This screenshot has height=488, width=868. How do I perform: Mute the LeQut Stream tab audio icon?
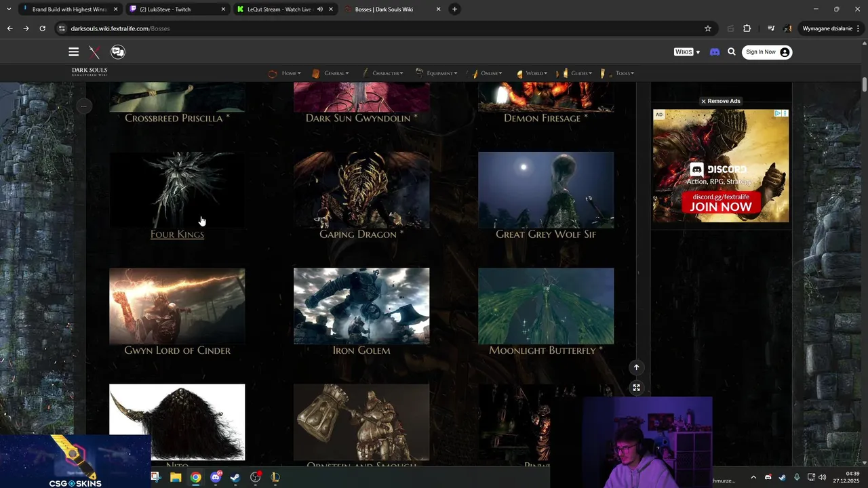(x=320, y=9)
